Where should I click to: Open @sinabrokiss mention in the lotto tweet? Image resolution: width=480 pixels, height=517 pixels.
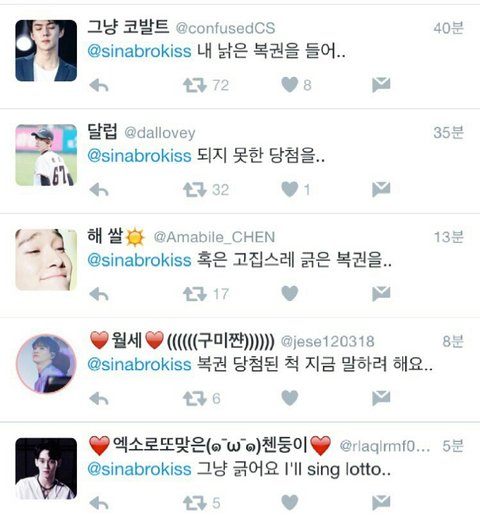pyautogui.click(x=139, y=469)
